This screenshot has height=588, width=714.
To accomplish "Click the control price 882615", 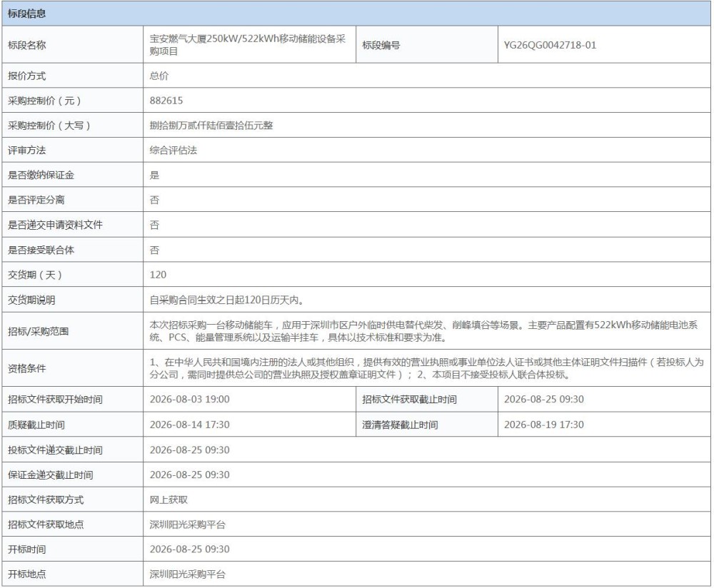I will [166, 101].
